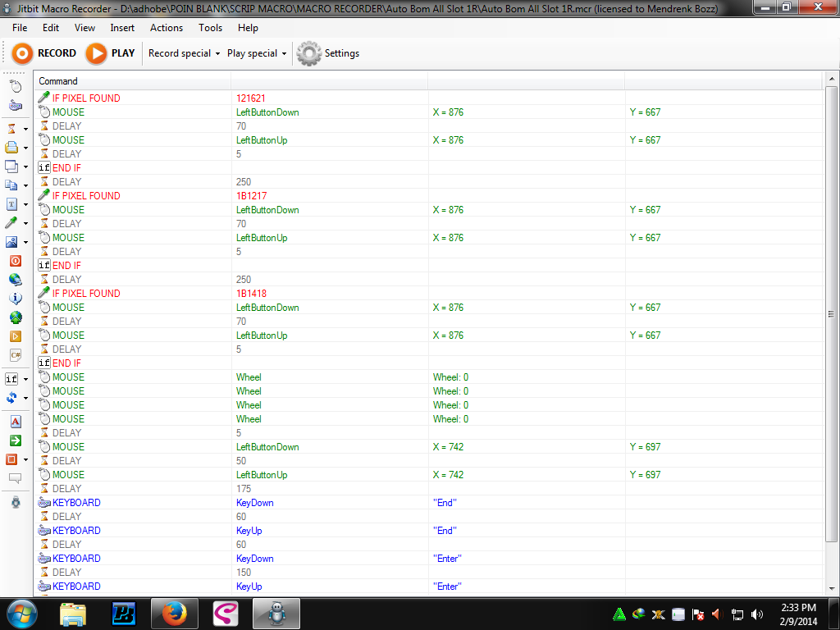Select the IF PIXEL FOUND 121621 row
Viewport: 840px width, 630px height.
[428, 98]
